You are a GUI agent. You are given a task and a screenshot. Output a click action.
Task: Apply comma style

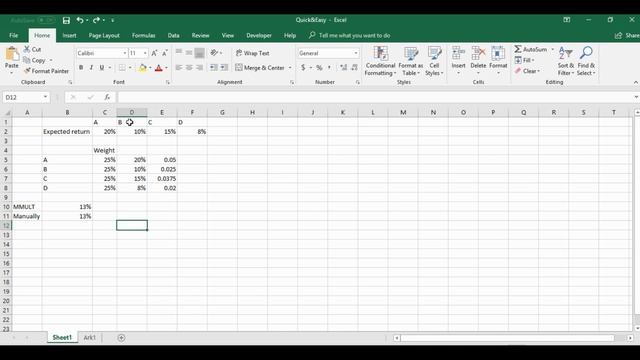329,67
